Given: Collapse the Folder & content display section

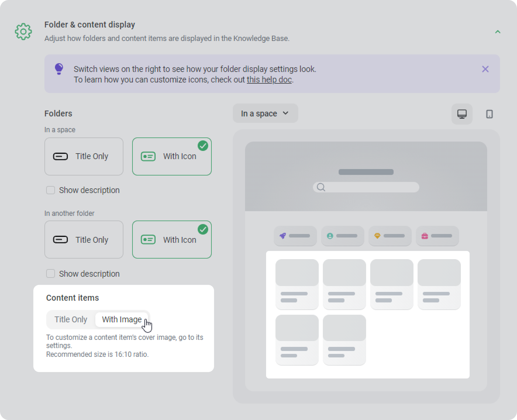Looking at the screenshot, I should click(498, 32).
